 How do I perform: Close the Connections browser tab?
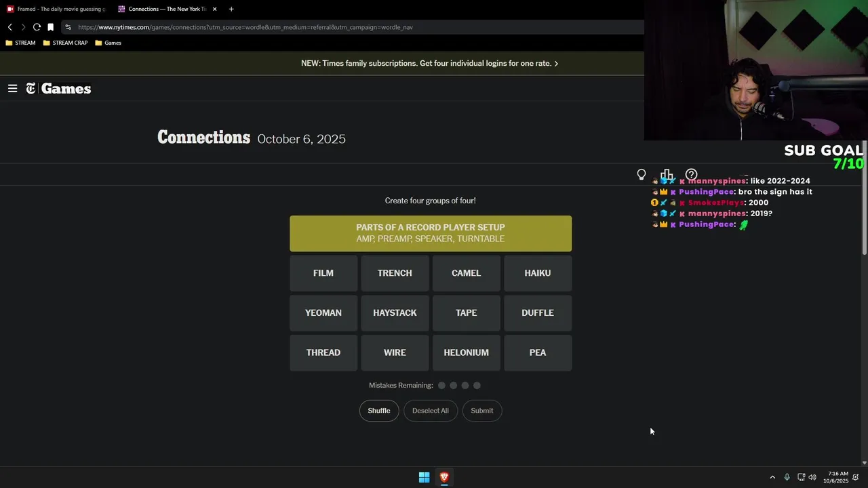(215, 9)
